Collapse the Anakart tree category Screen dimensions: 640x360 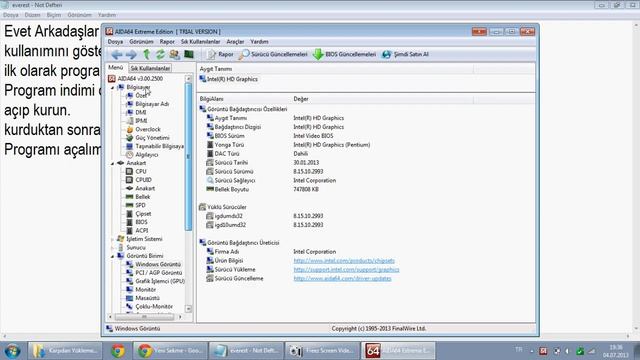[113, 163]
